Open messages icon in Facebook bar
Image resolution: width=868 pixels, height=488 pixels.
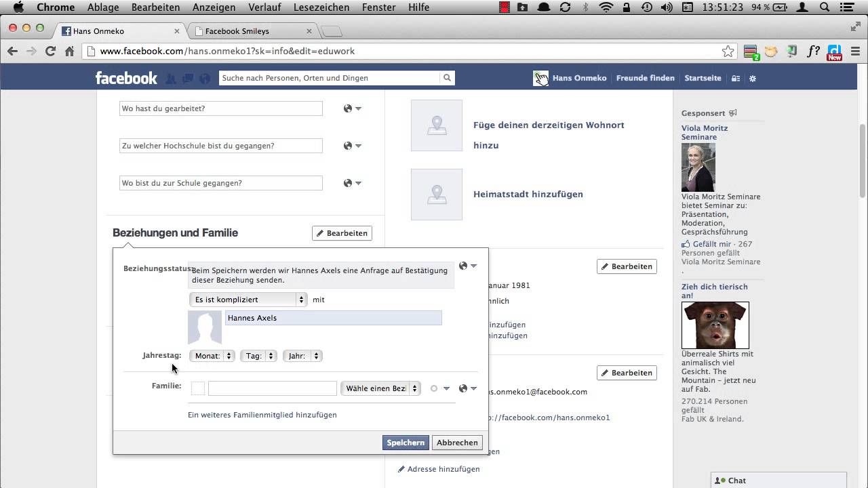(188, 79)
